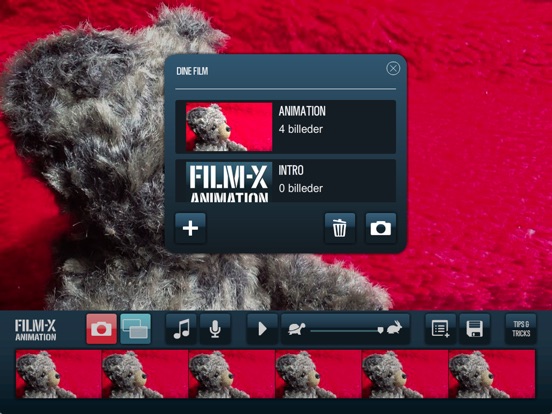Open the film list icon in toolbar
Screen dimensions: 552x414
click(x=440, y=329)
